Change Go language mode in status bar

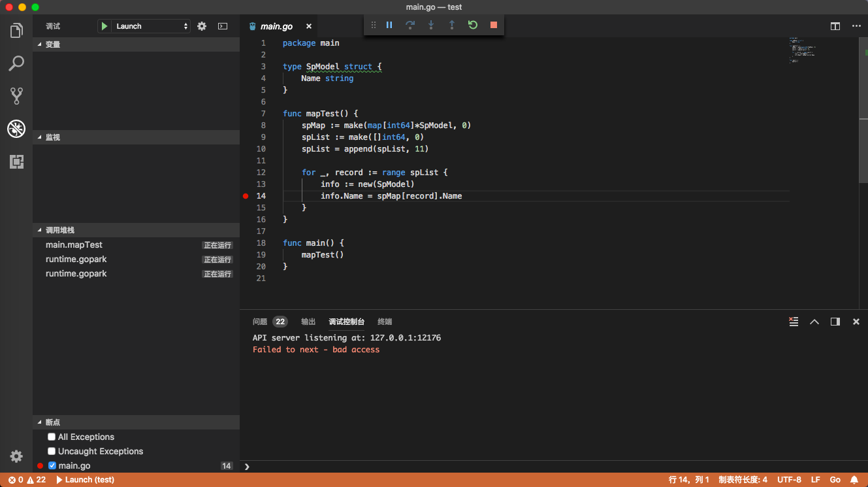(835, 480)
